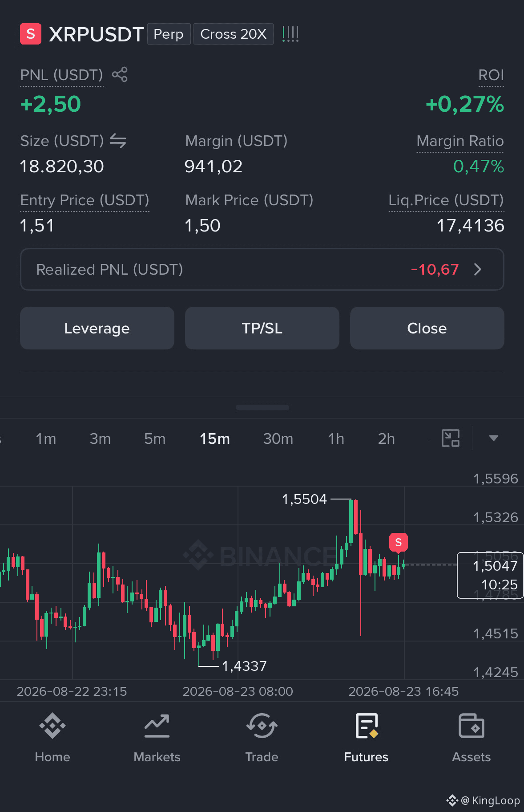This screenshot has height=812, width=524.
Task: Open the Leverage button
Action: pyautogui.click(x=97, y=328)
